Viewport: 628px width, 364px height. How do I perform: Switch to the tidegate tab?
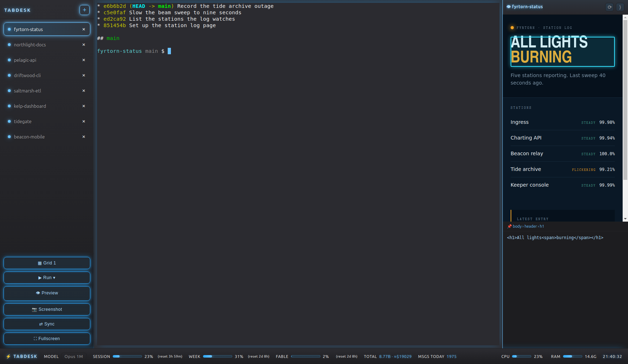[47, 121]
